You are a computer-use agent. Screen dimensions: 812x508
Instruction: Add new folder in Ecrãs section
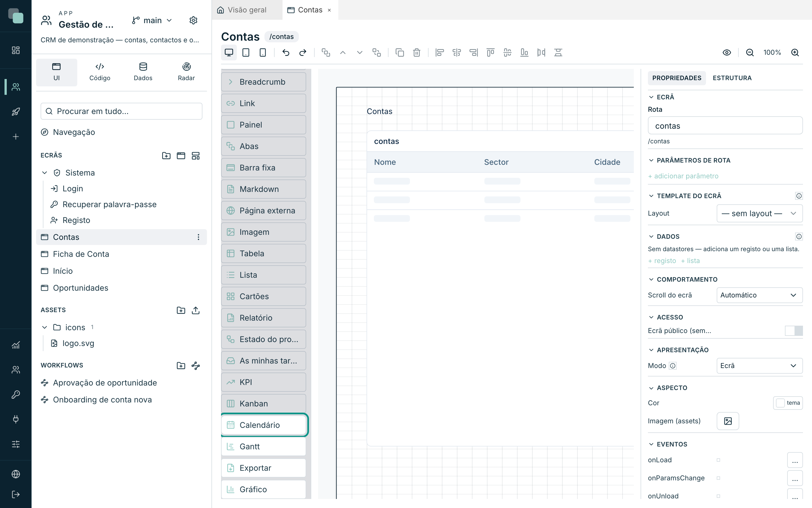click(x=166, y=156)
